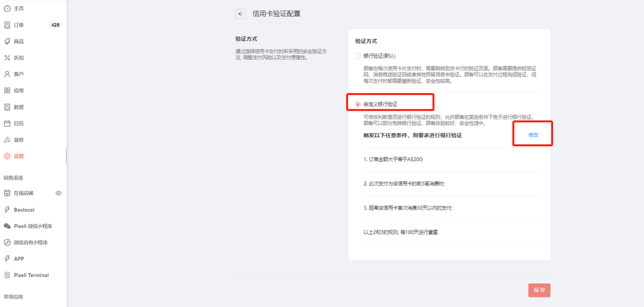
Task: Click the 数据 report icon
Action: pyautogui.click(x=7, y=107)
